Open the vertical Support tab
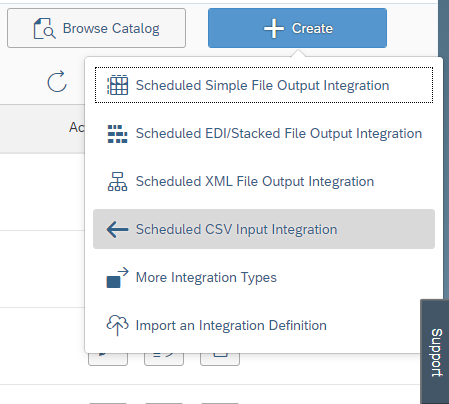449x404 pixels. [435, 352]
